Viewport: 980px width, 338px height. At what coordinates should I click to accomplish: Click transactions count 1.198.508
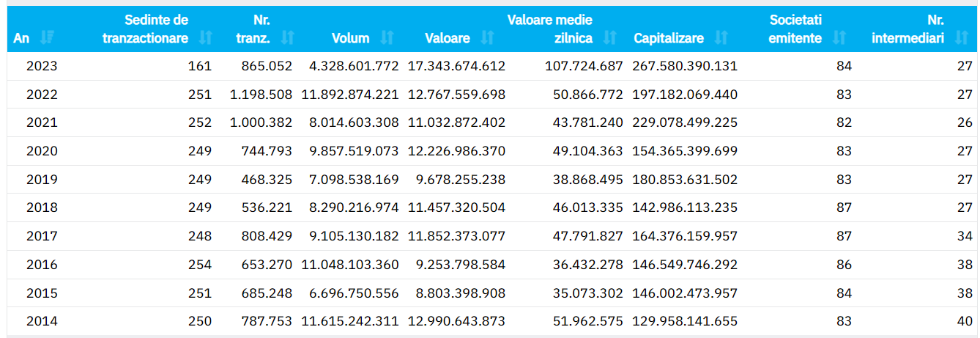tap(261, 95)
